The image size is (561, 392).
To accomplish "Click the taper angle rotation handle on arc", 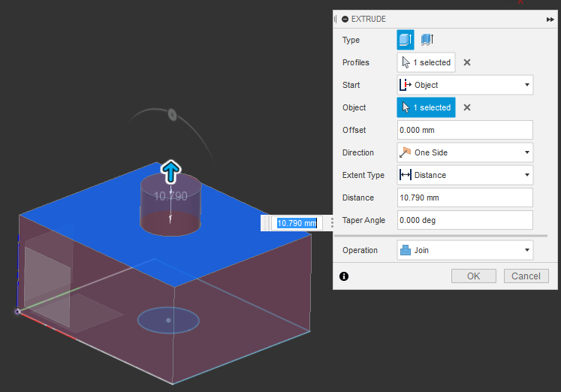I will pyautogui.click(x=173, y=115).
